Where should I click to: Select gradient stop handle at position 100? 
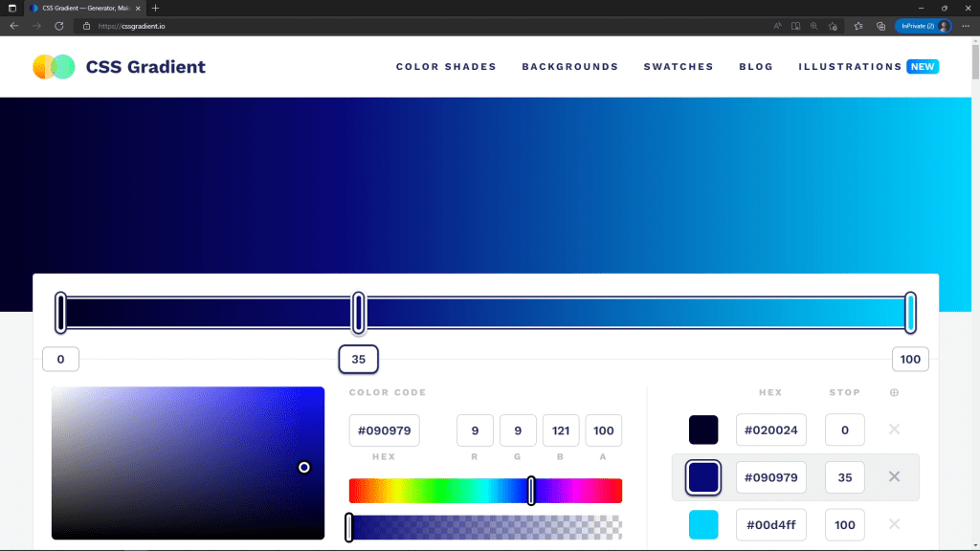click(911, 313)
